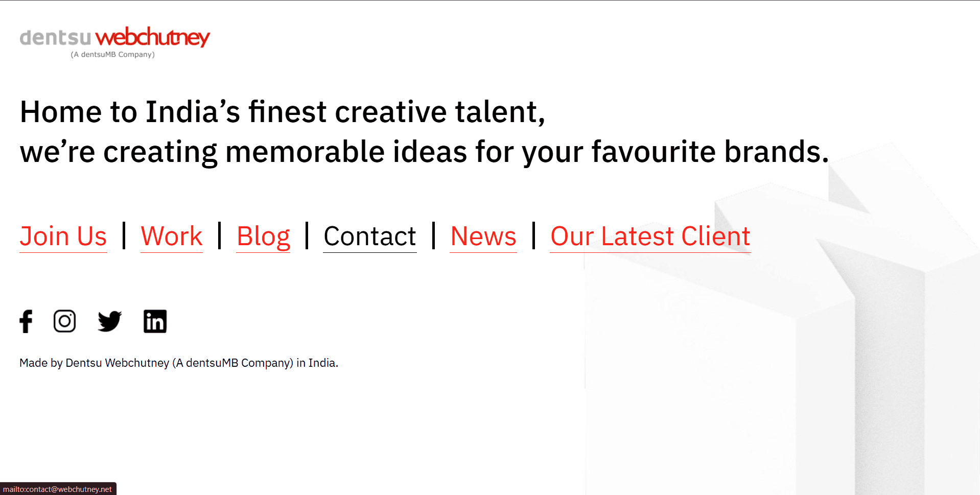
Task: Click the "(A dentsuMB Company)" logo tagline
Action: point(112,55)
